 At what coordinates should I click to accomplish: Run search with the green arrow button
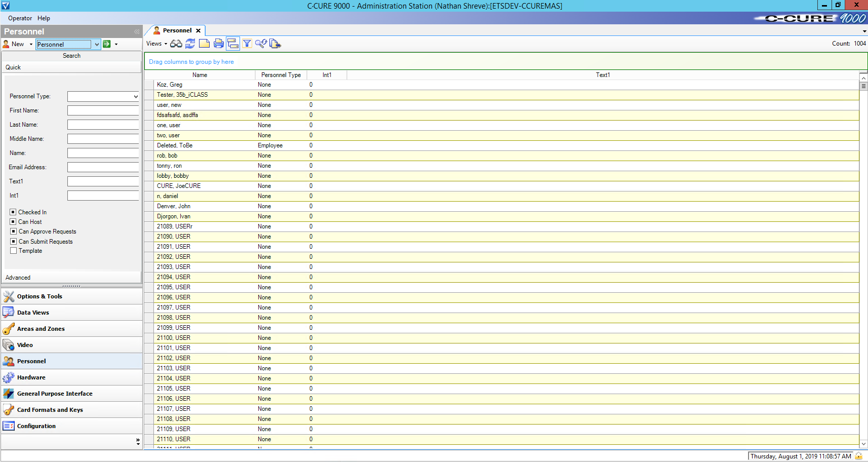click(x=107, y=44)
